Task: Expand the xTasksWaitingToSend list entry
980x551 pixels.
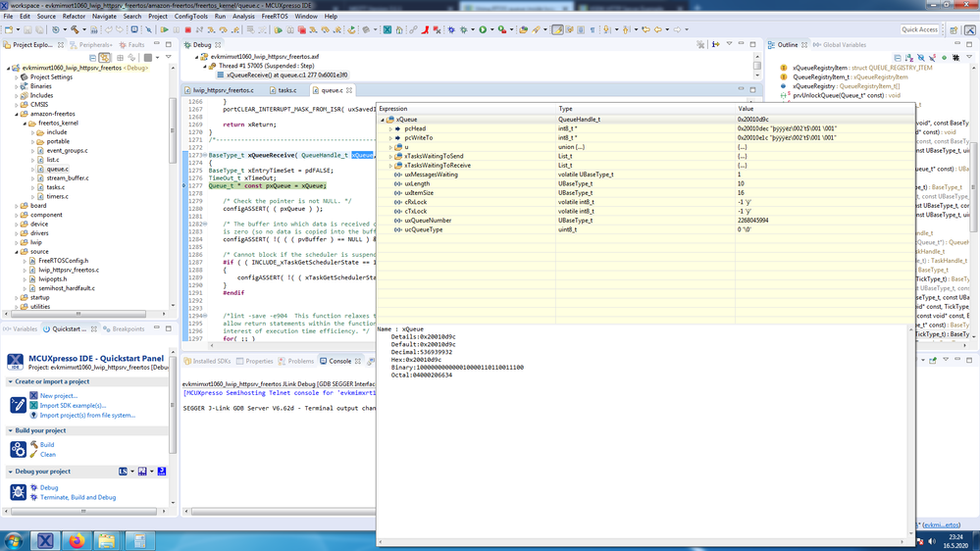Action: [x=390, y=156]
